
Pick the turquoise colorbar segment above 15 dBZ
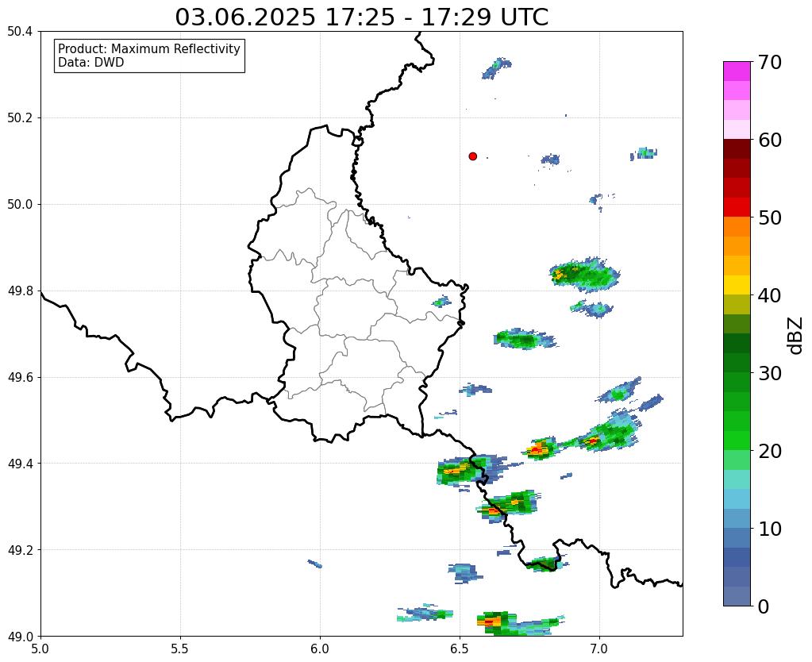pos(737,479)
